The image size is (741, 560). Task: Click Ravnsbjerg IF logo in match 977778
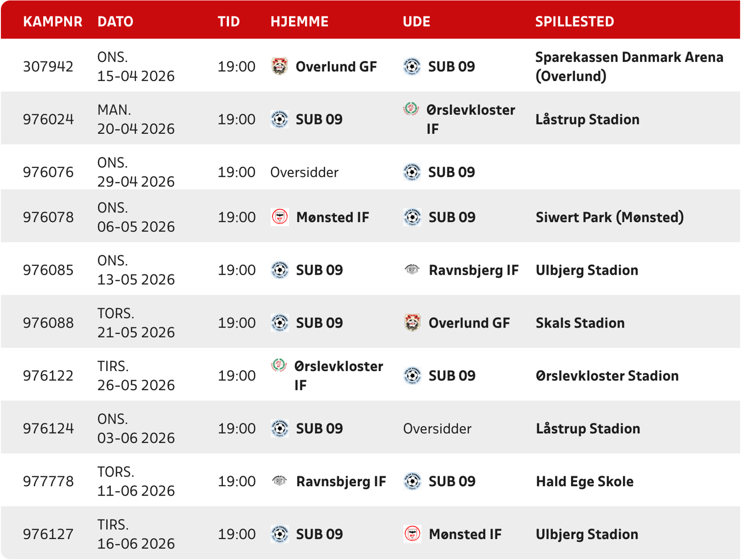click(279, 481)
